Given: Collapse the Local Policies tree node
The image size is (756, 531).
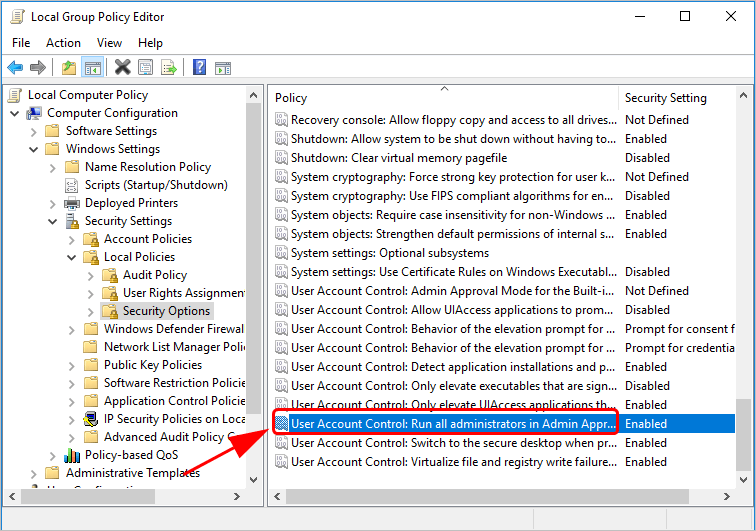Looking at the screenshot, I should click(x=71, y=257).
